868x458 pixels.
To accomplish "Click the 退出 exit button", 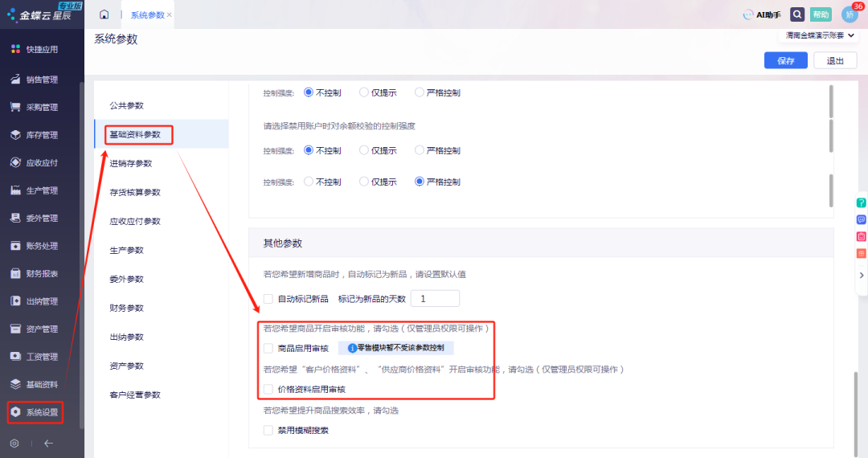I will coord(835,60).
